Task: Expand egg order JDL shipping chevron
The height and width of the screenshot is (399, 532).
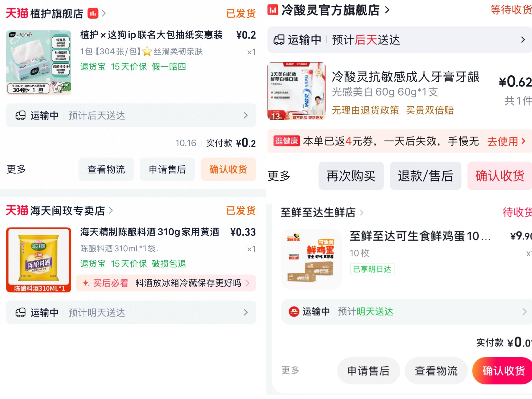Action: tap(524, 312)
